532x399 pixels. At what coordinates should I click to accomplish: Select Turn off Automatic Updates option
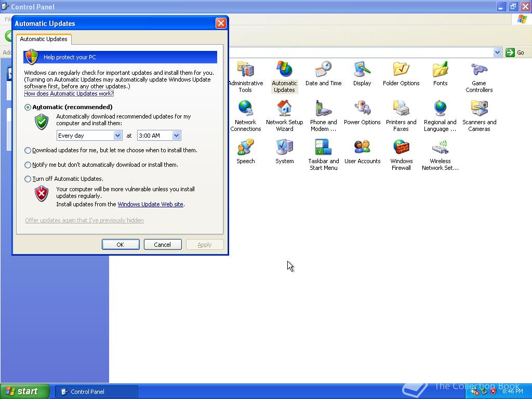point(28,179)
